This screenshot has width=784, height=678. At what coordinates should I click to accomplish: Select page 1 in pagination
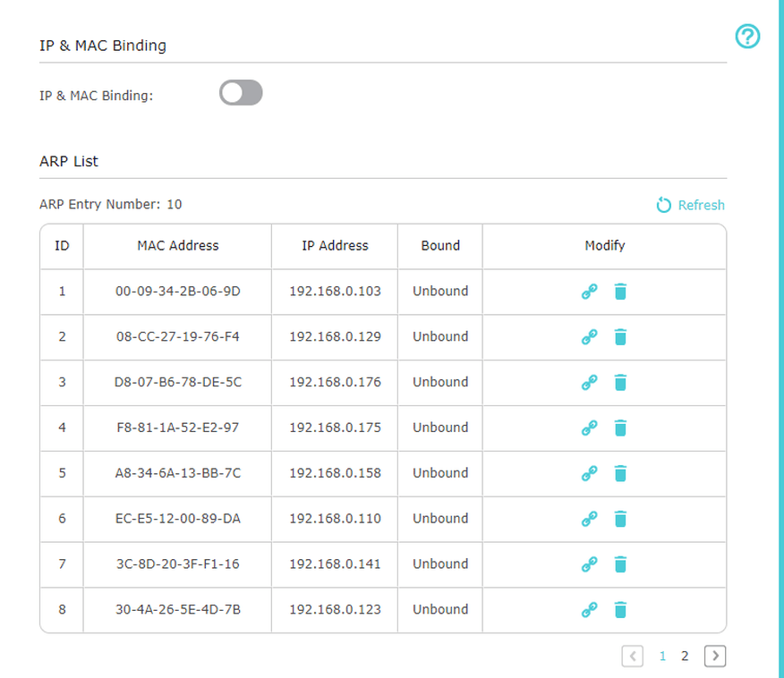[662, 656]
